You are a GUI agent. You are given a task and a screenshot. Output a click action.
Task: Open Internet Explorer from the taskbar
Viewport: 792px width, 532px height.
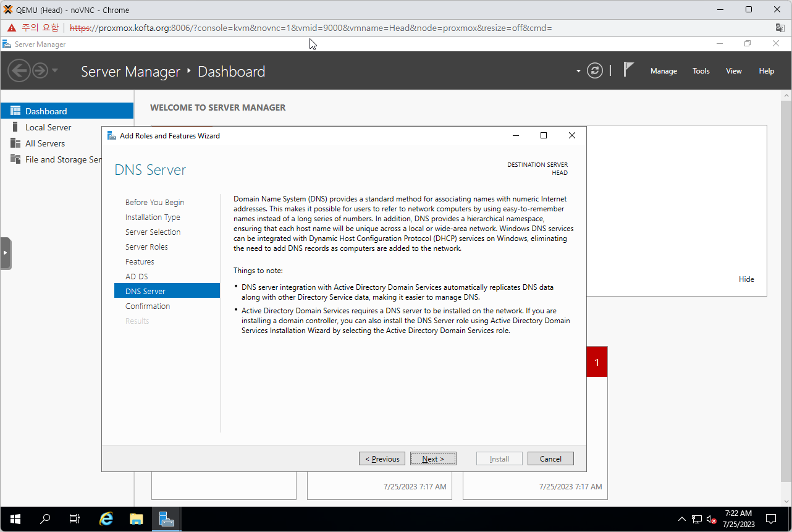[x=106, y=519]
